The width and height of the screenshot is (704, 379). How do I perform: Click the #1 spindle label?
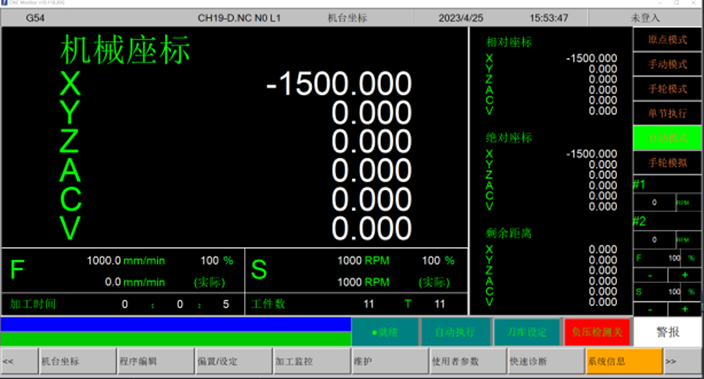pos(639,185)
